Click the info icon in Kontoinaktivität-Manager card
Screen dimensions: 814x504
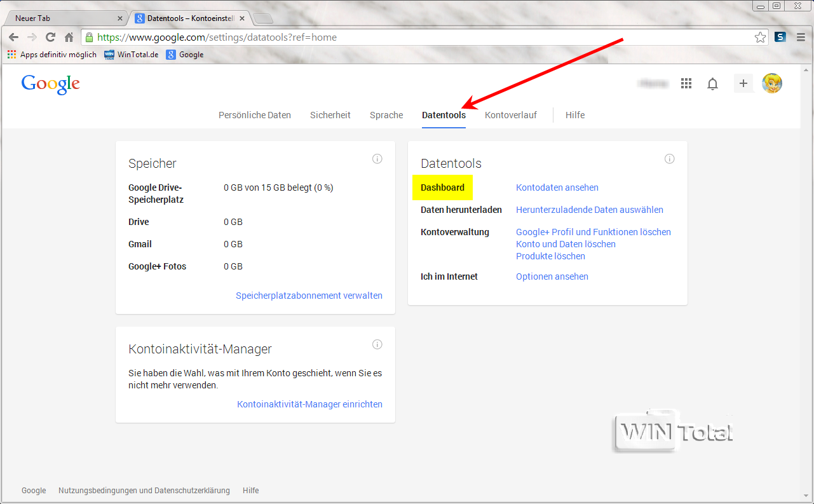click(x=377, y=344)
